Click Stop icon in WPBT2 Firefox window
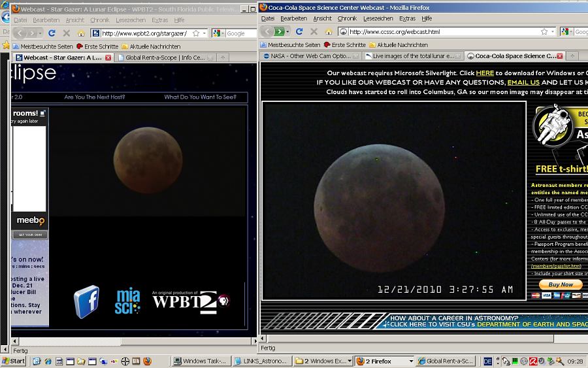 click(67, 33)
